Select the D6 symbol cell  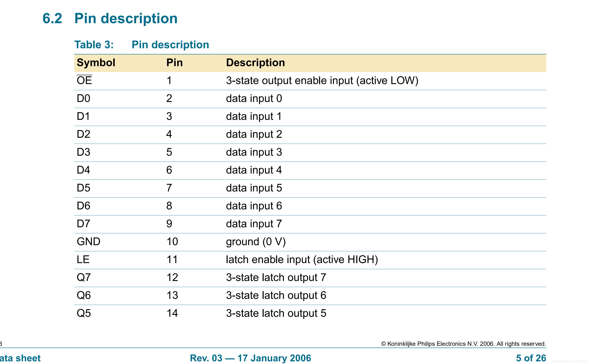(x=83, y=206)
